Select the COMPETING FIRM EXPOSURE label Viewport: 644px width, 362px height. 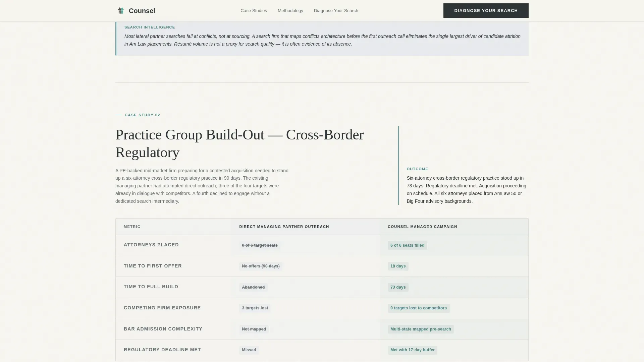tap(162, 308)
